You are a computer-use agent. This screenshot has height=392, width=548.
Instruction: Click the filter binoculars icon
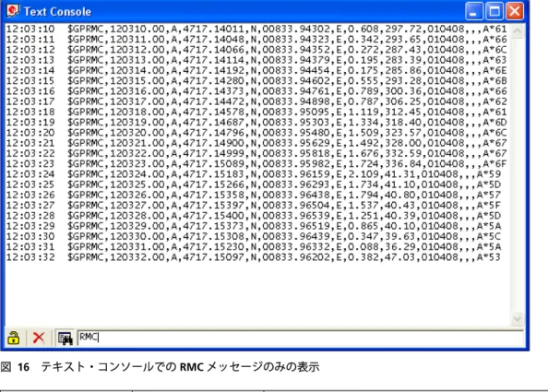[65, 339]
